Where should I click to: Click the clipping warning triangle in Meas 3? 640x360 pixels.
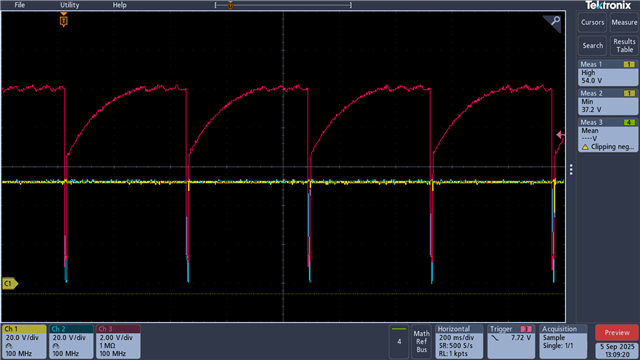click(585, 147)
